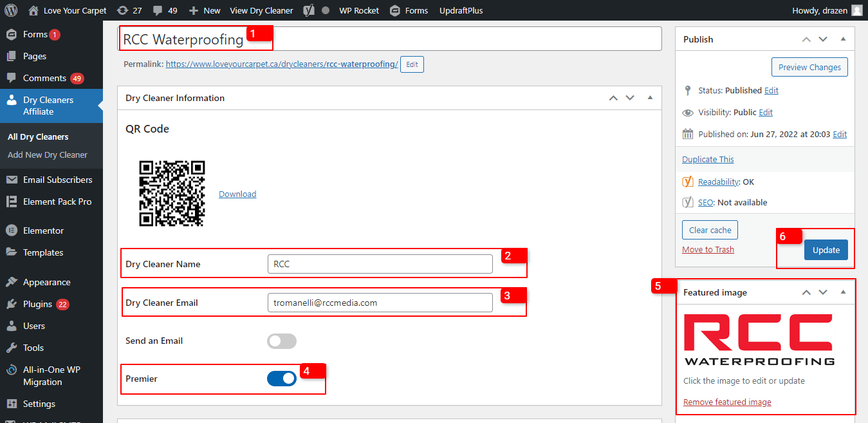Screen dimensions: 868x423
Task: Click the plus New icon in the admin bar
Action: coord(193,10)
